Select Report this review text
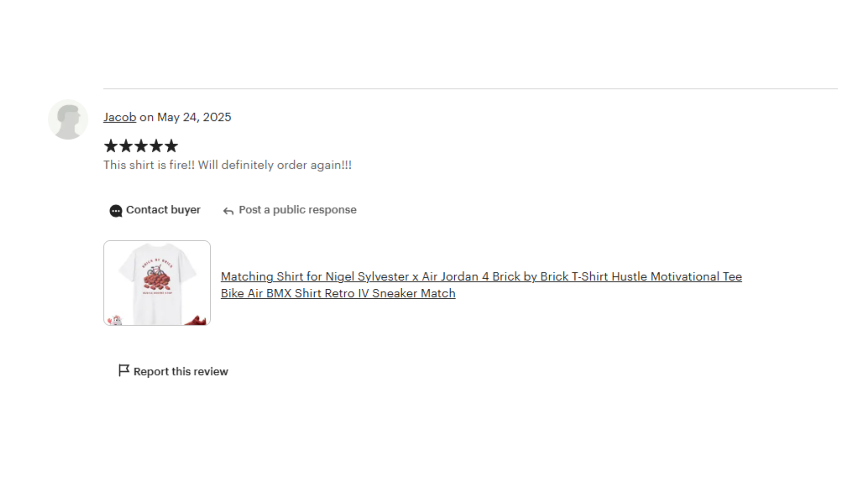This screenshot has width=868, height=488. point(181,371)
